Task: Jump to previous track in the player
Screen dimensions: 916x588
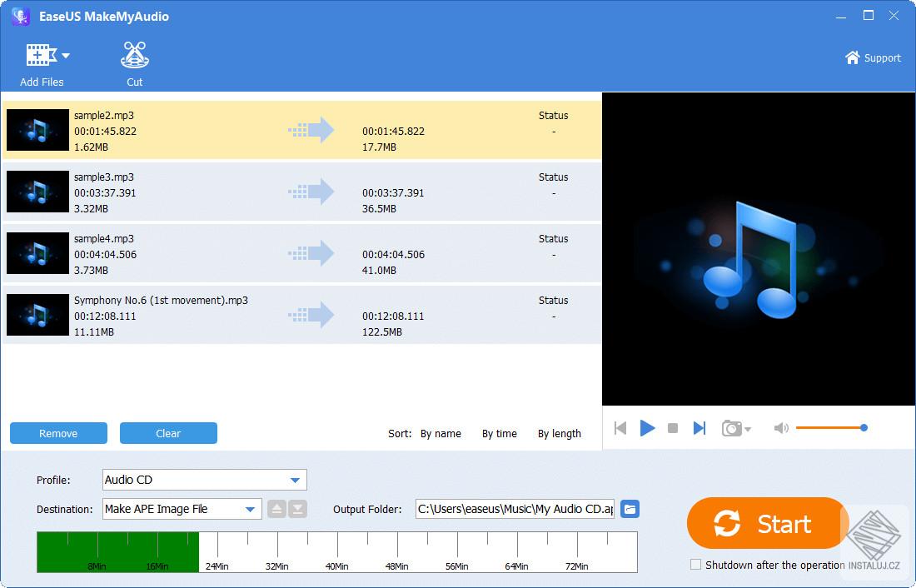Action: pos(620,427)
